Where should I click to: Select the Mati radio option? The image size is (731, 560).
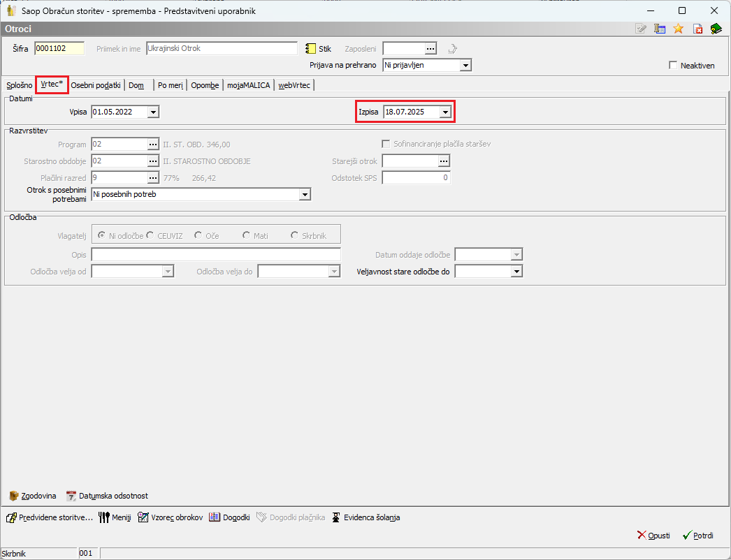[246, 236]
